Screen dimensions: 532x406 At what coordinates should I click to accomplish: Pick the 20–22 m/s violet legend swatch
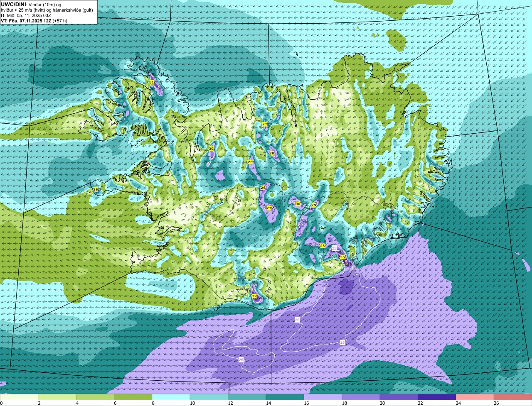(399, 397)
